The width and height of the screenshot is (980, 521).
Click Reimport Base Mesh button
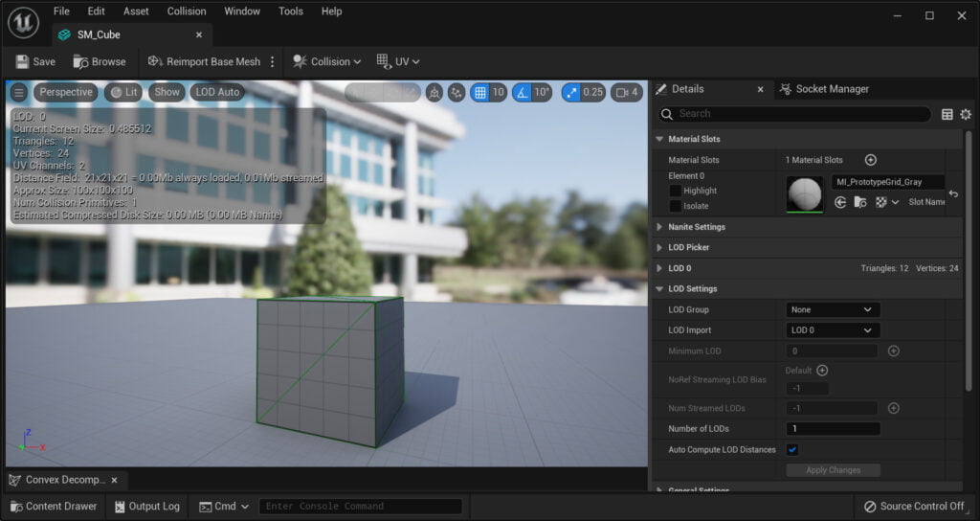pos(204,61)
